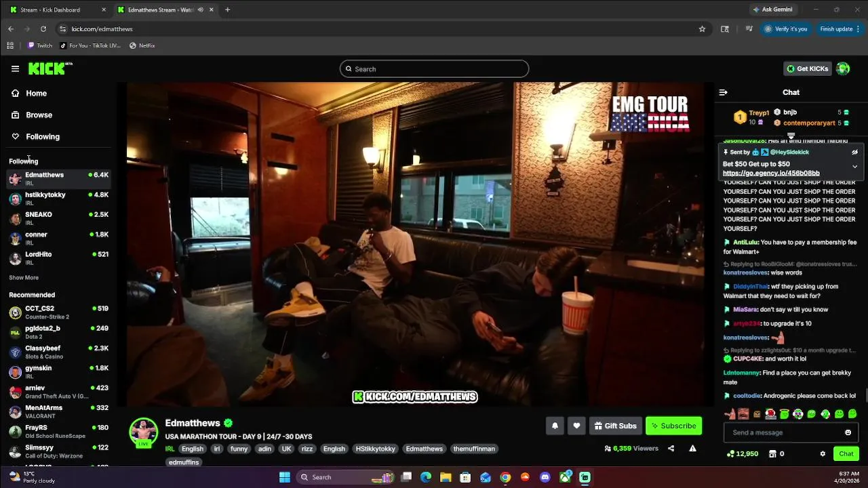868x488 pixels.
Task: Go back in browser
Action: point(11,29)
